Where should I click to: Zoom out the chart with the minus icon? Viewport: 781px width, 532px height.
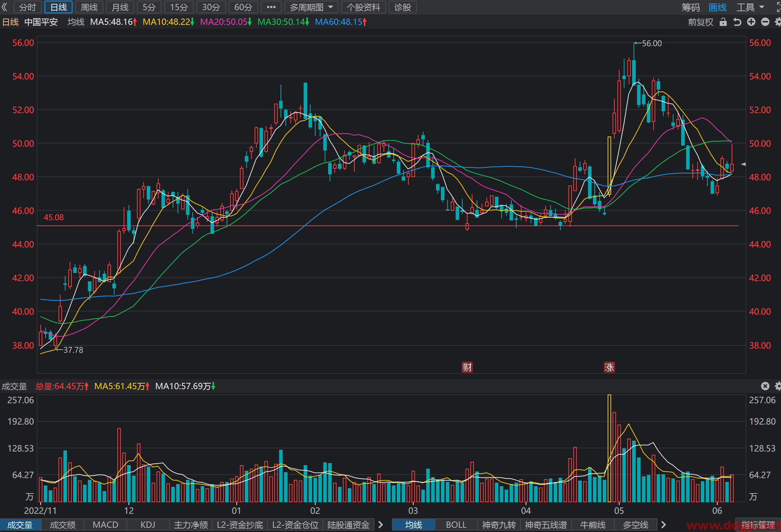pyautogui.click(x=765, y=22)
